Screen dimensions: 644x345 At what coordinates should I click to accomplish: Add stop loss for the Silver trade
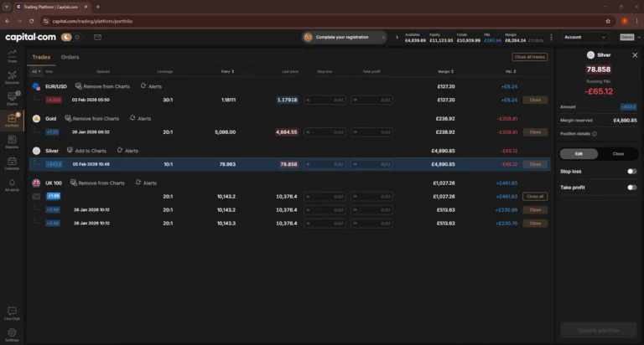tap(325, 164)
